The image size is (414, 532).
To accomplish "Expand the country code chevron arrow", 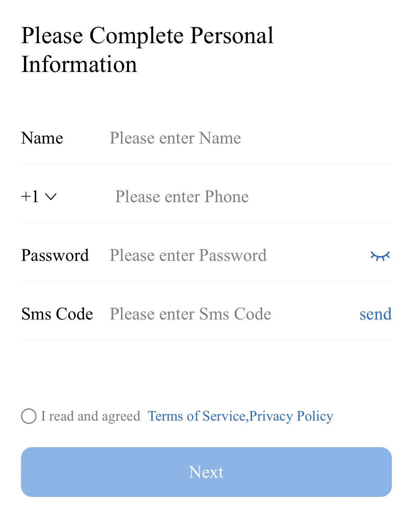I will (51, 197).
